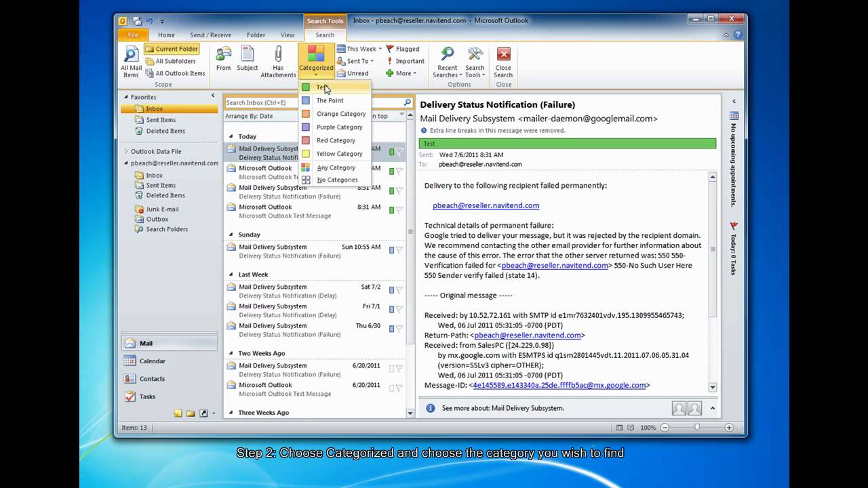
Task: Open the Outbox folder
Action: 157,219
